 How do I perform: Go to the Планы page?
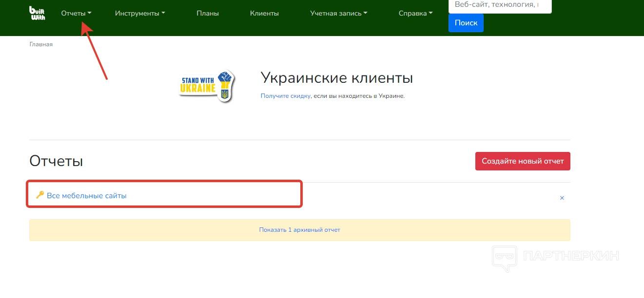[x=208, y=14]
